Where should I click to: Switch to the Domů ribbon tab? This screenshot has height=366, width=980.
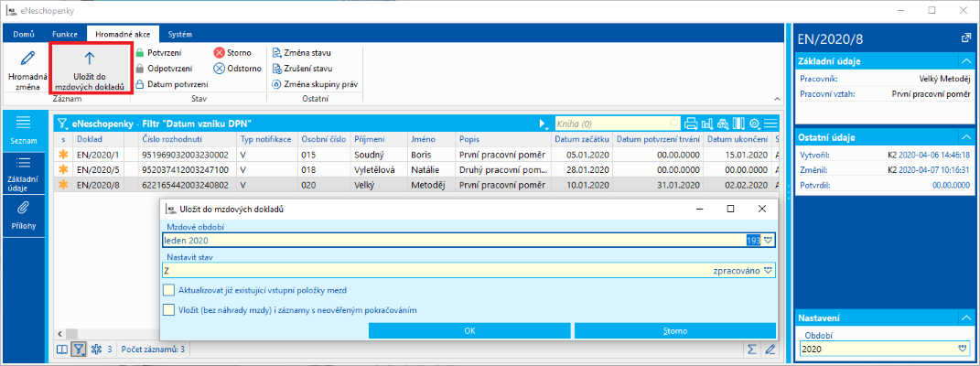click(x=24, y=34)
